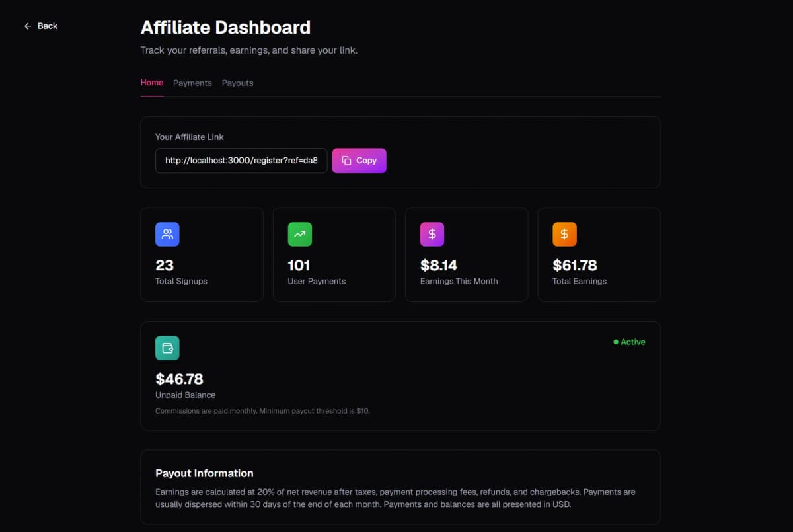Open the Home tab
The image size is (793, 532).
pos(152,83)
